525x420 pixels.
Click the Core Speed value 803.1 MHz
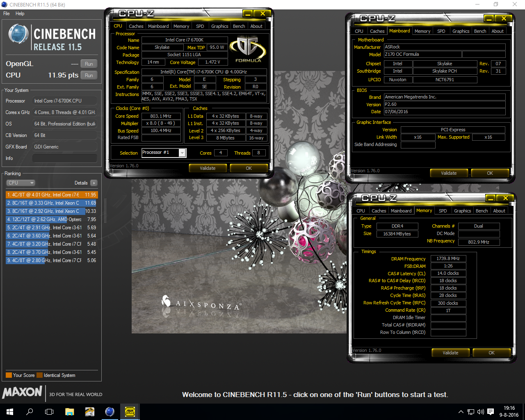[161, 116]
